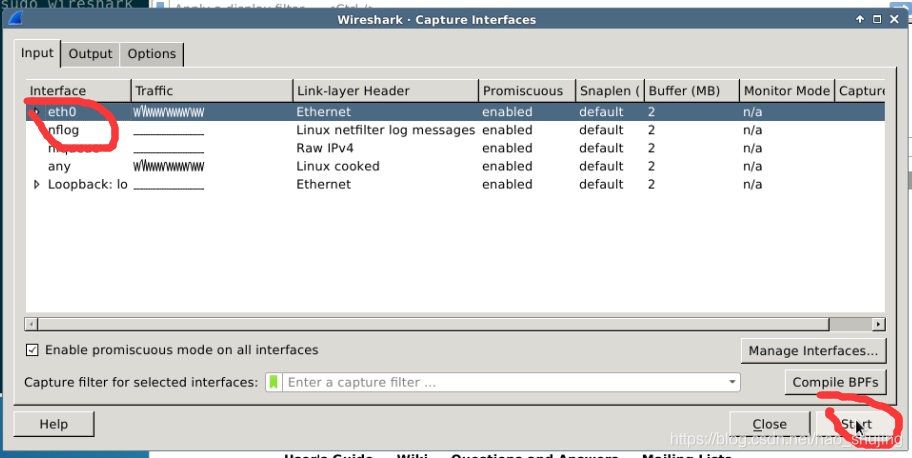Open Manage Interfaces dialog
Screen dimensions: 912x458
[x=813, y=351]
